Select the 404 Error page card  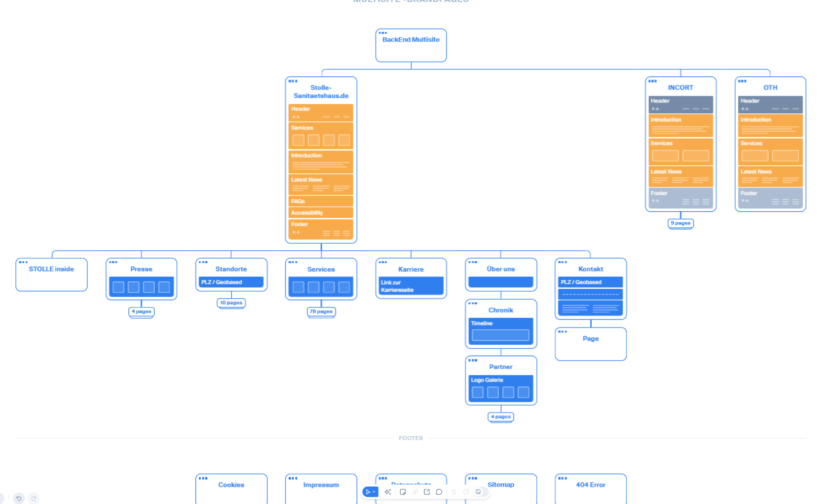(590, 489)
